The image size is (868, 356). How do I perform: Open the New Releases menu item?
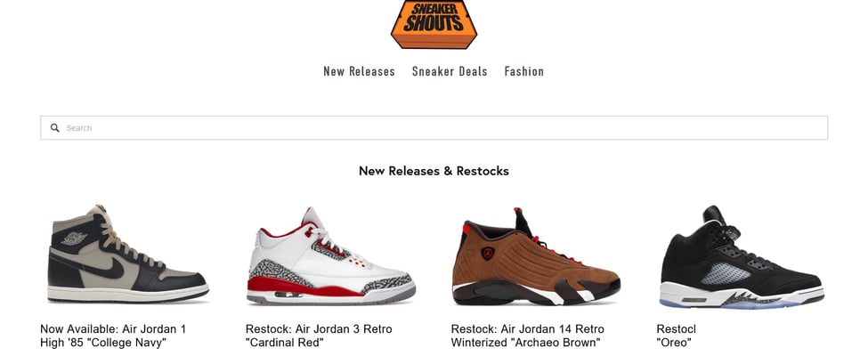359,71
